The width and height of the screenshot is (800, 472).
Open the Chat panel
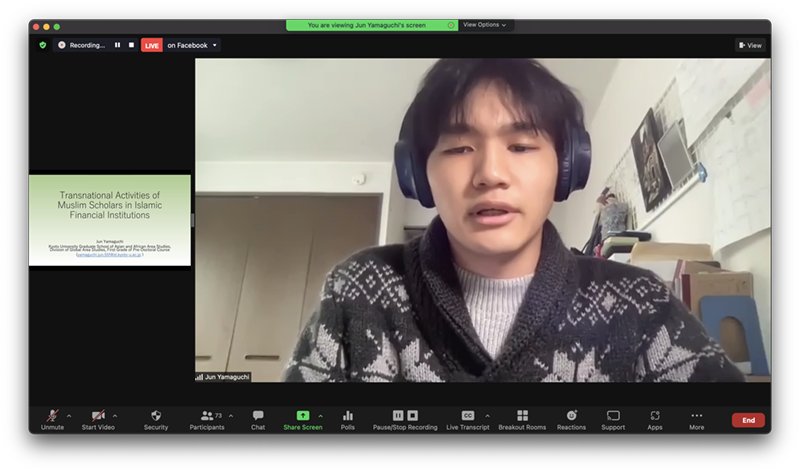pyautogui.click(x=258, y=417)
